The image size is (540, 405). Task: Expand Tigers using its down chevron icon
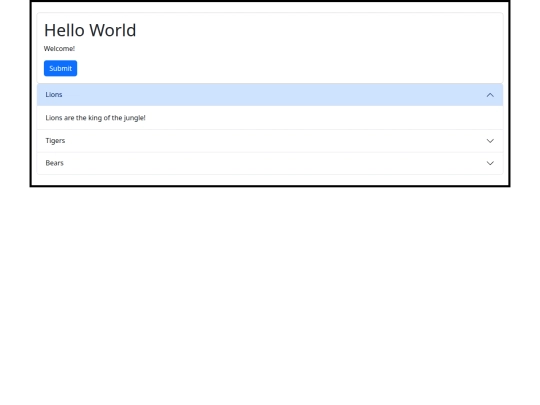coord(490,141)
